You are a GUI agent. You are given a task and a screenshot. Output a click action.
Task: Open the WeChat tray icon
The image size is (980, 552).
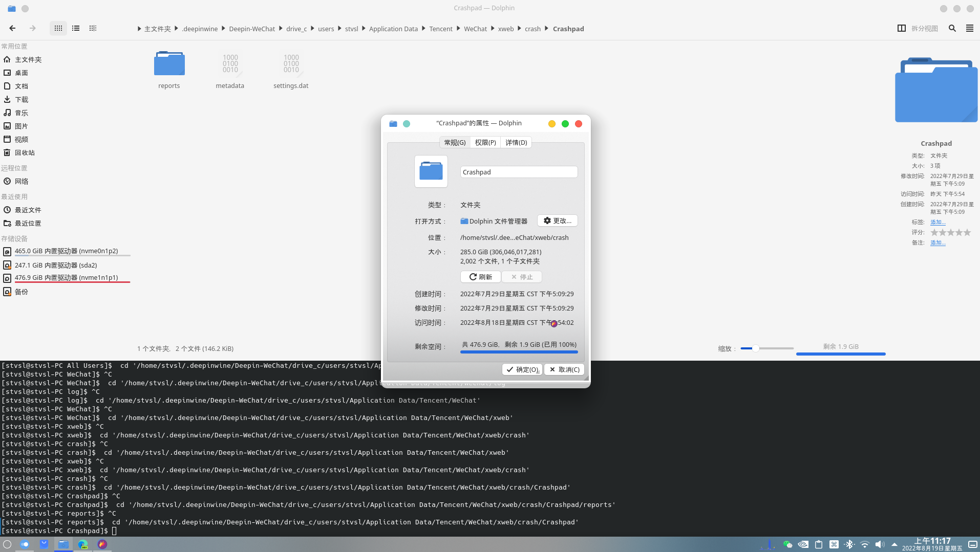coord(787,544)
